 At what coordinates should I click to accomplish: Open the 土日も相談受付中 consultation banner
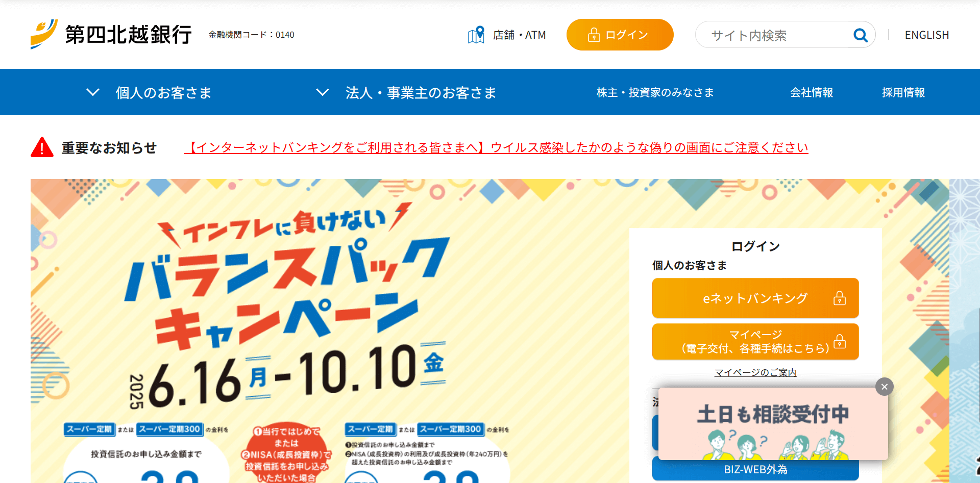click(773, 424)
